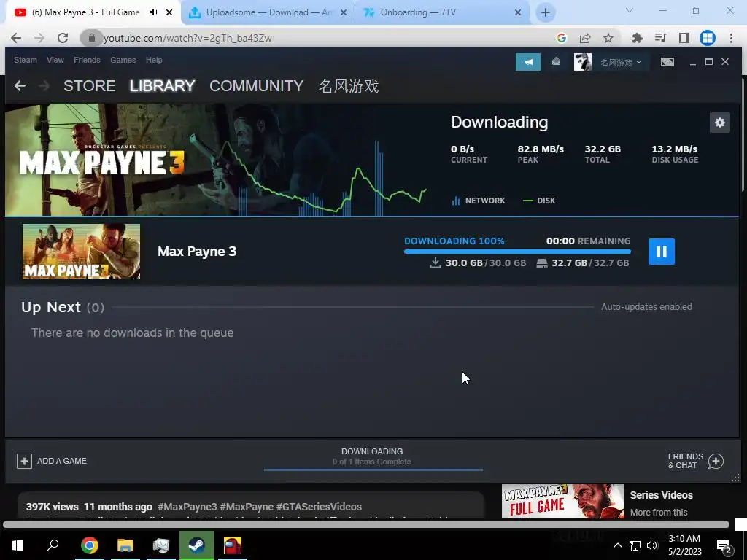Click the Auto-updates enabled text
The image size is (747, 560).
tap(646, 307)
